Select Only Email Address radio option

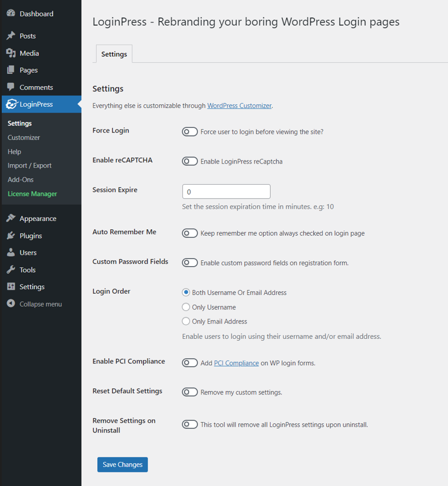pos(186,321)
